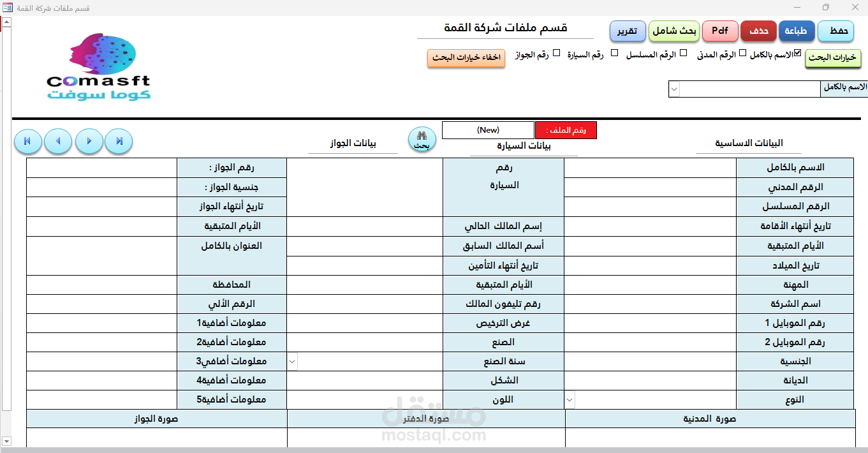Jump to the last record
Screen dimensions: 868x453
119,141
